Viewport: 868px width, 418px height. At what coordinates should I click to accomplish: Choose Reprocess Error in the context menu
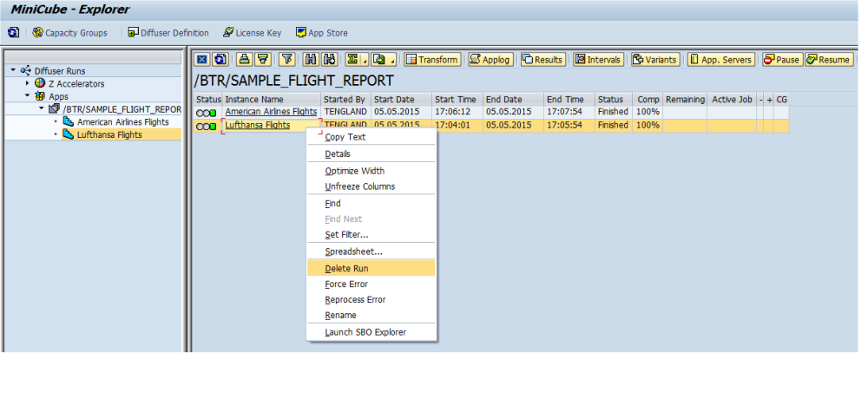click(x=354, y=300)
